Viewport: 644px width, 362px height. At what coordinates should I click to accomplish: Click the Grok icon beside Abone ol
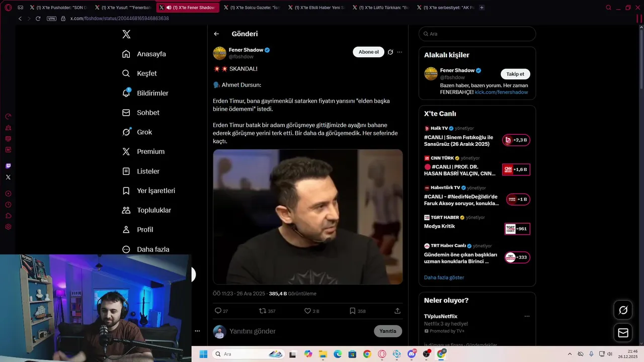tap(390, 52)
